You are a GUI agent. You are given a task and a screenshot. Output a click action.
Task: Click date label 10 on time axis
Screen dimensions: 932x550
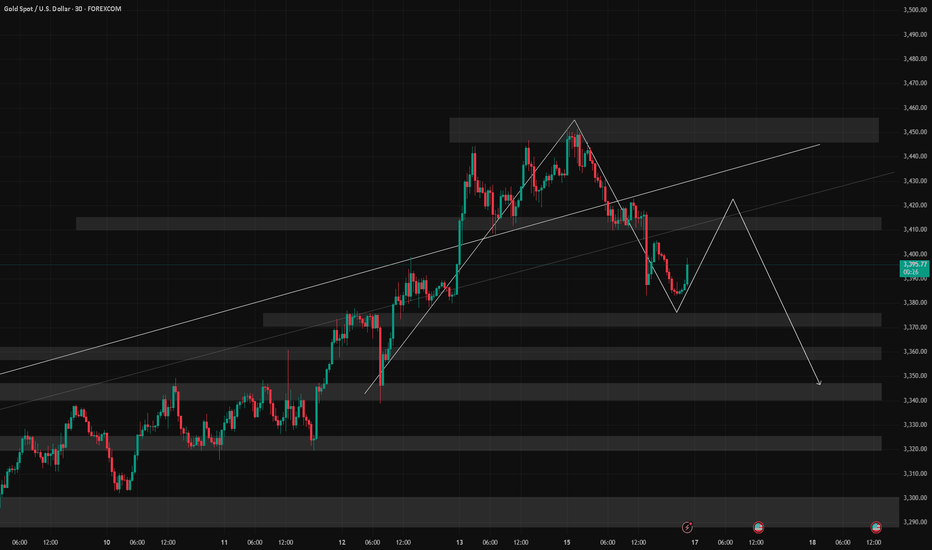[106, 542]
